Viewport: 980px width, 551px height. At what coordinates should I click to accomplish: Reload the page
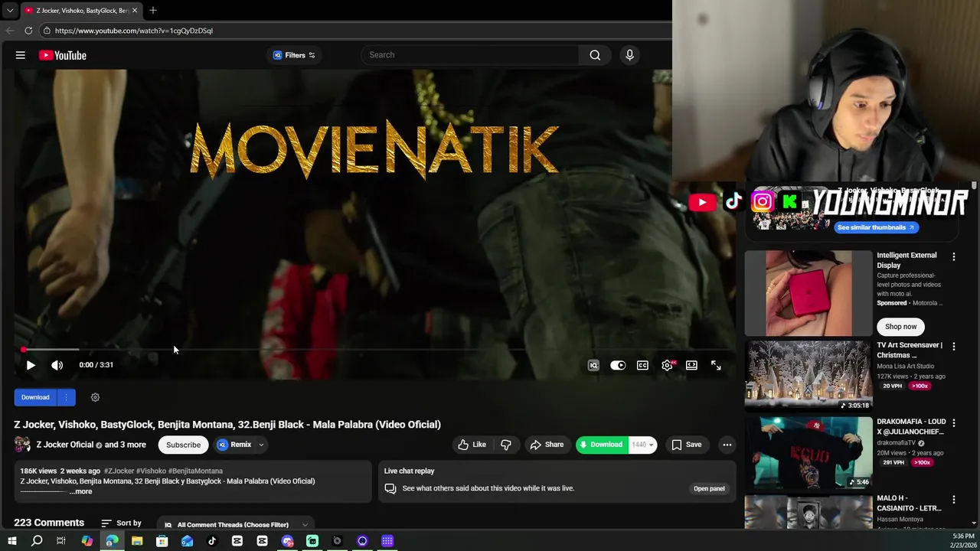click(x=28, y=31)
